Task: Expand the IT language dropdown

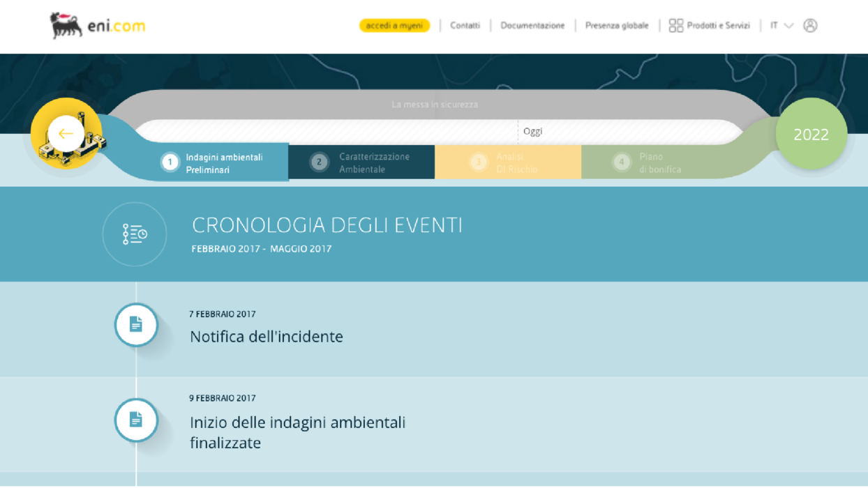Action: [x=781, y=26]
